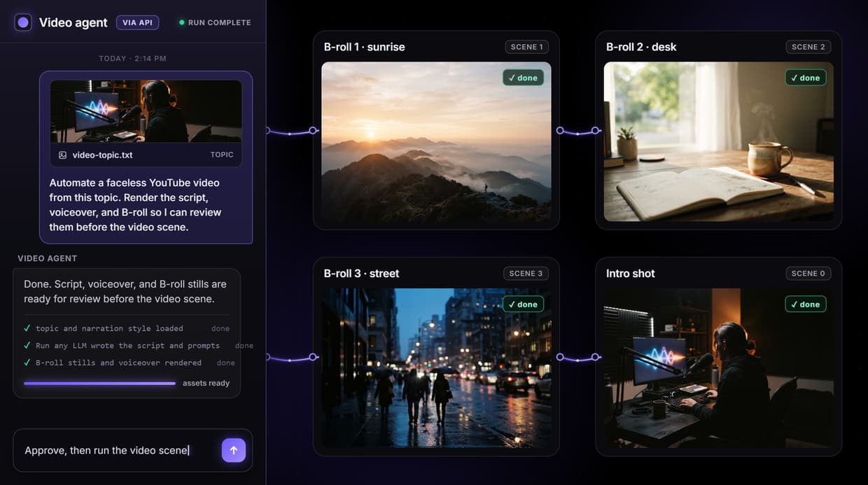The width and height of the screenshot is (868, 485).
Task: Click the RUN COMPLETE status text
Action: click(x=219, y=22)
